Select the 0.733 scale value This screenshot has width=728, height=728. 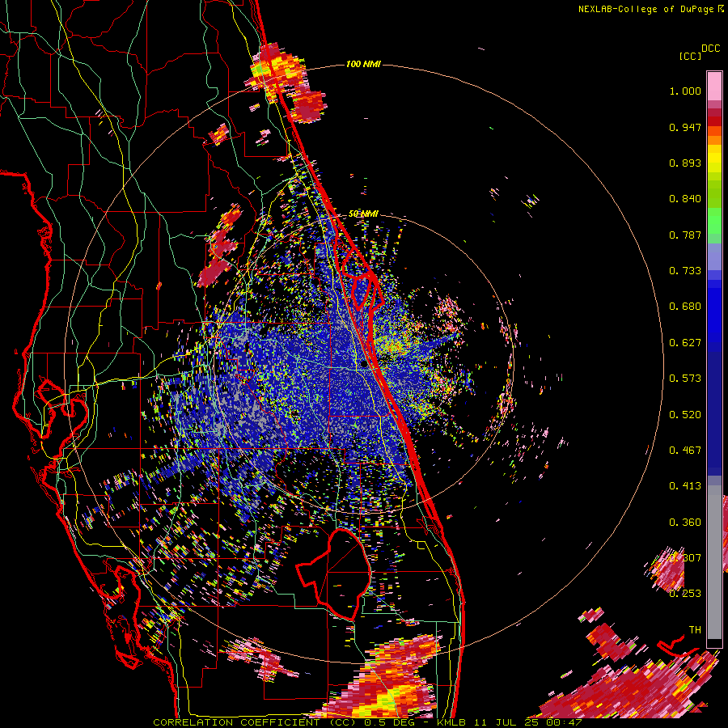click(x=685, y=271)
